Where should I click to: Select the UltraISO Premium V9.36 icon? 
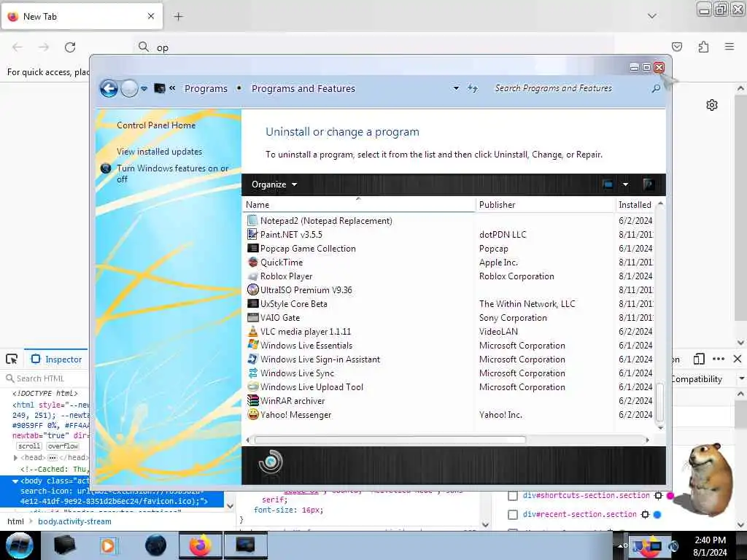point(252,290)
